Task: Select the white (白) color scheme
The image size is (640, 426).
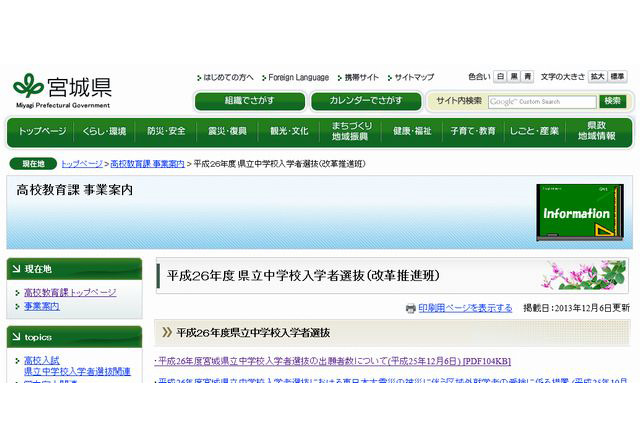Action: coord(500,77)
